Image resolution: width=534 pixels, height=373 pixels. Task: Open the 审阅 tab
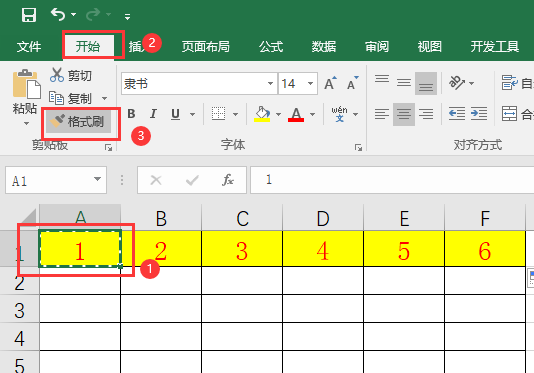point(377,47)
